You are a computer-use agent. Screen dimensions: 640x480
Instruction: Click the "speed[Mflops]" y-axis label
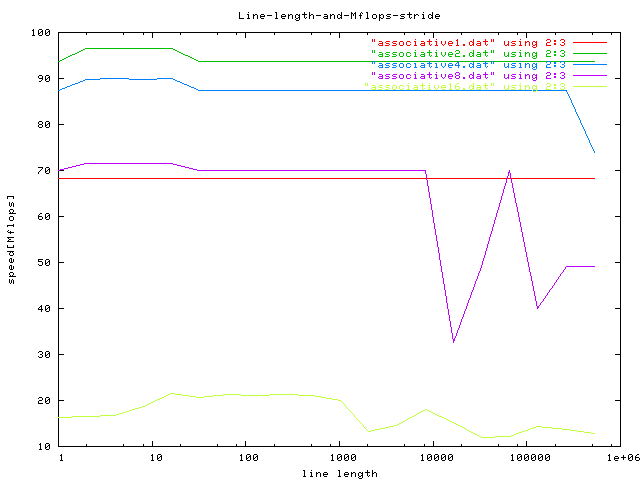(12, 239)
